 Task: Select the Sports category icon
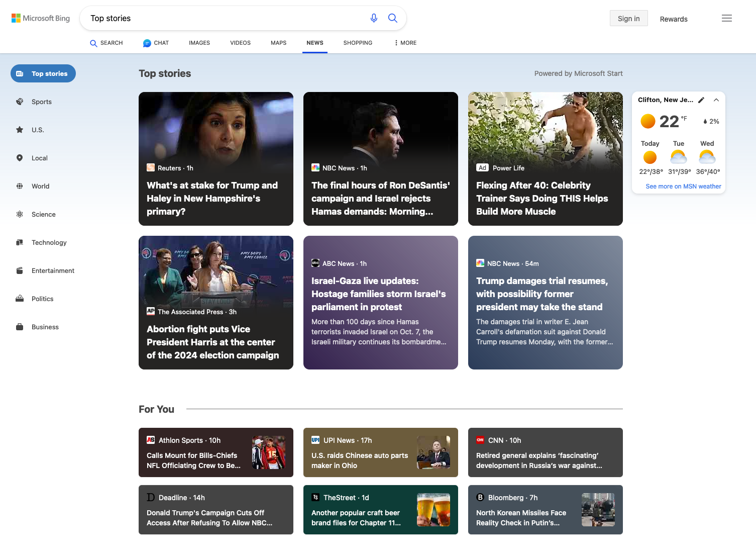coord(20,102)
